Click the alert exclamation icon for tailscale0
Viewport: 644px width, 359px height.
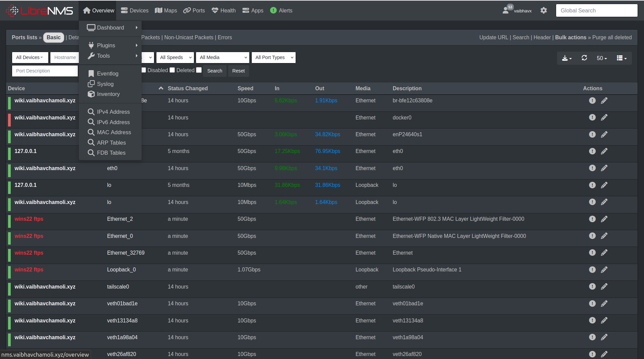click(592, 286)
